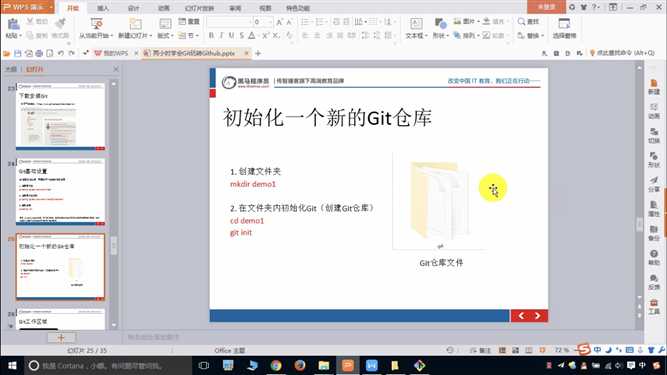Expand the Shapes dropdown arrow
The height and width of the screenshot is (375, 667).
click(x=448, y=36)
